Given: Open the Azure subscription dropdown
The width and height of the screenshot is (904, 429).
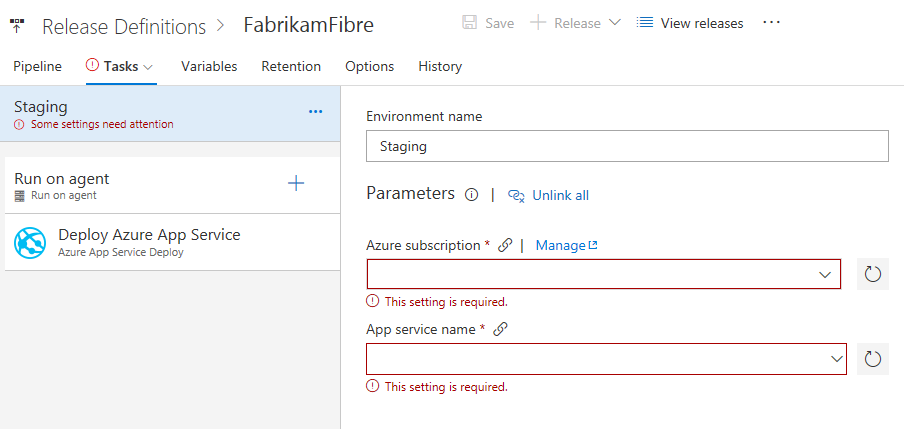Looking at the screenshot, I should point(604,274).
